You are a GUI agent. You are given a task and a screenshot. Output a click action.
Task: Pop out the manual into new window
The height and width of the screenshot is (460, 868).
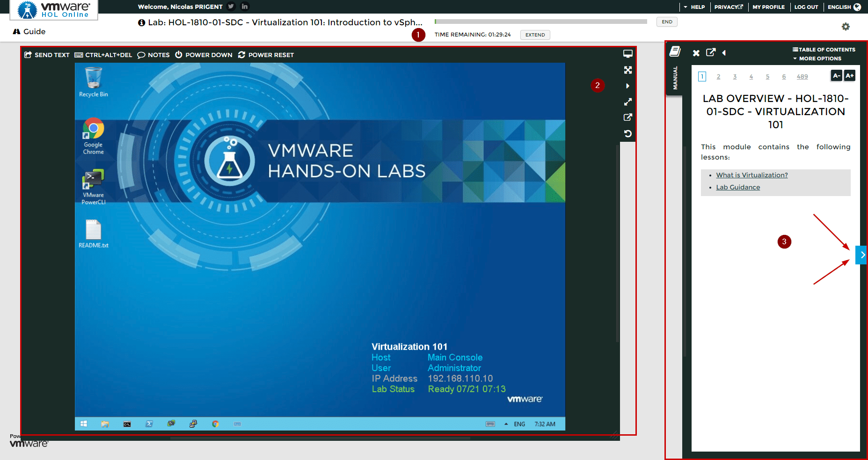point(711,52)
